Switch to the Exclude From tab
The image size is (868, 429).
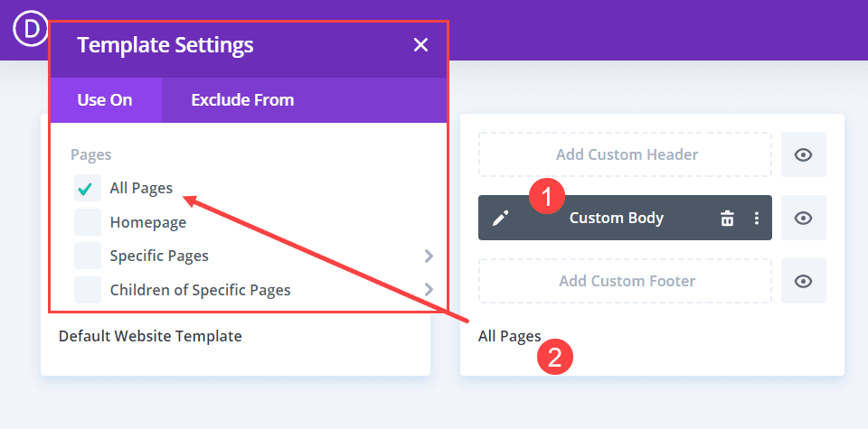(242, 100)
